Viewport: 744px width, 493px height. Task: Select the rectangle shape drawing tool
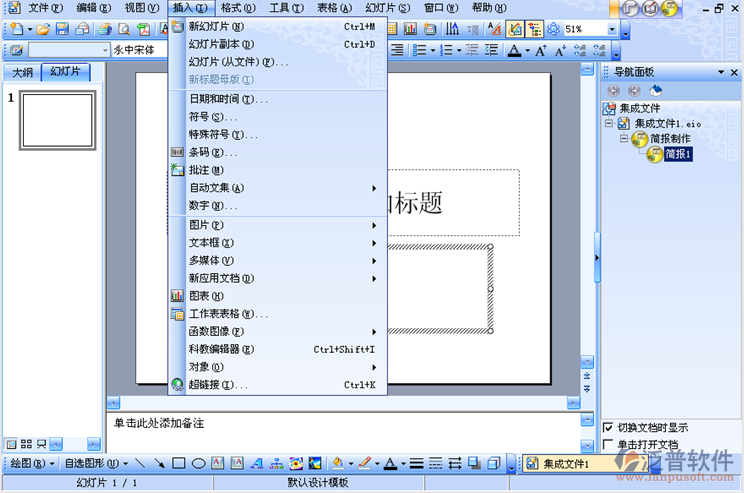pyautogui.click(x=178, y=463)
